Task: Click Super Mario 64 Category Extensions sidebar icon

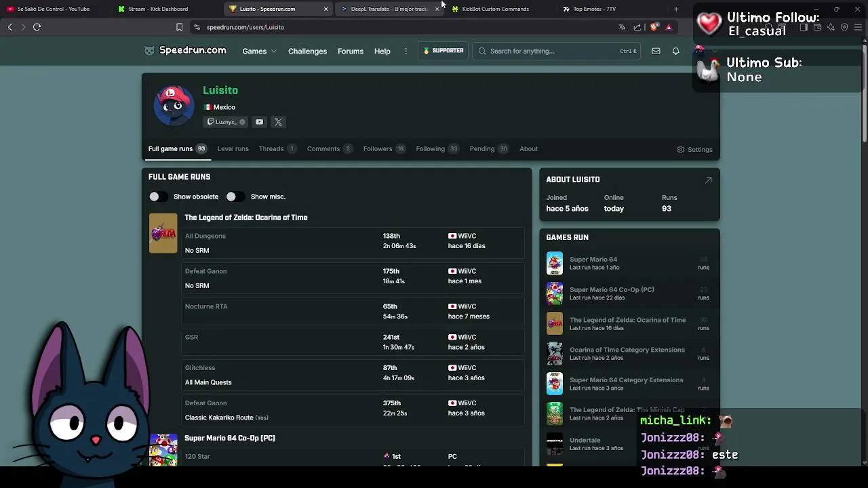Action: [555, 384]
